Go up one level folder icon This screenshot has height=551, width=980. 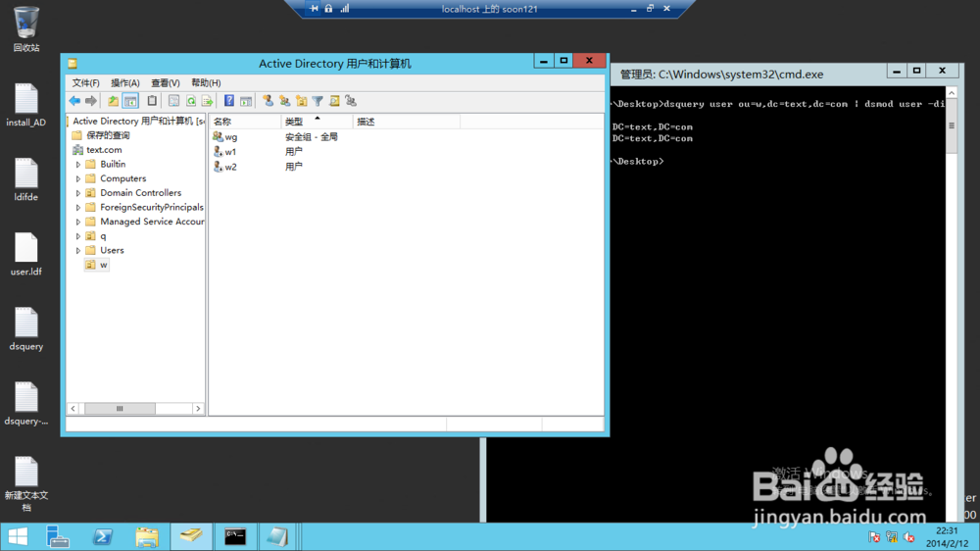point(113,101)
